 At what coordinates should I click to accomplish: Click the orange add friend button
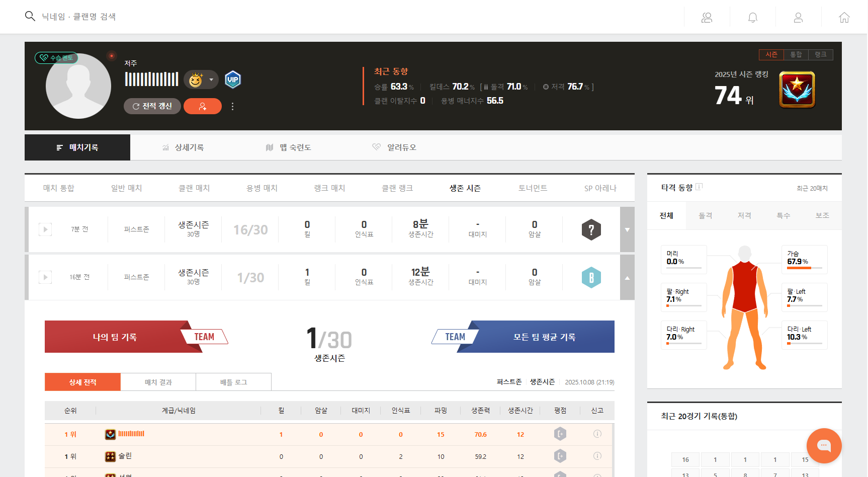(202, 106)
